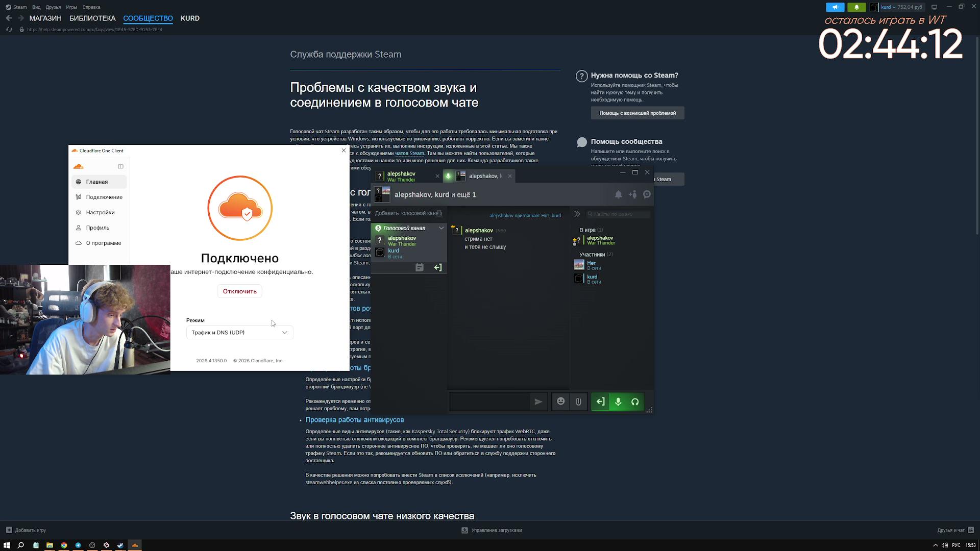The width and height of the screenshot is (980, 551).
Task: Close the alepshakov War Thunder chat tab
Action: 437,176
